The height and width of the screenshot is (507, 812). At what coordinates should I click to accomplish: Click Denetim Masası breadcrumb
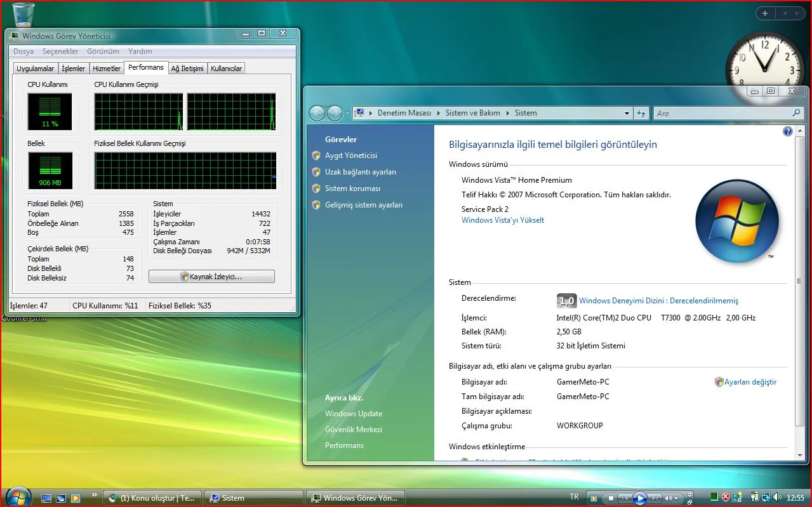pos(404,113)
